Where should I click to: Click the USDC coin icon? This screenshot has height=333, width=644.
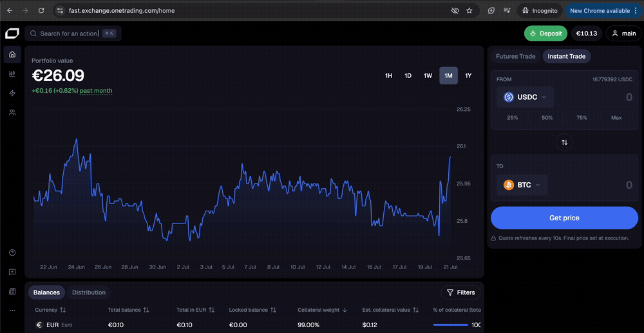pyautogui.click(x=509, y=97)
